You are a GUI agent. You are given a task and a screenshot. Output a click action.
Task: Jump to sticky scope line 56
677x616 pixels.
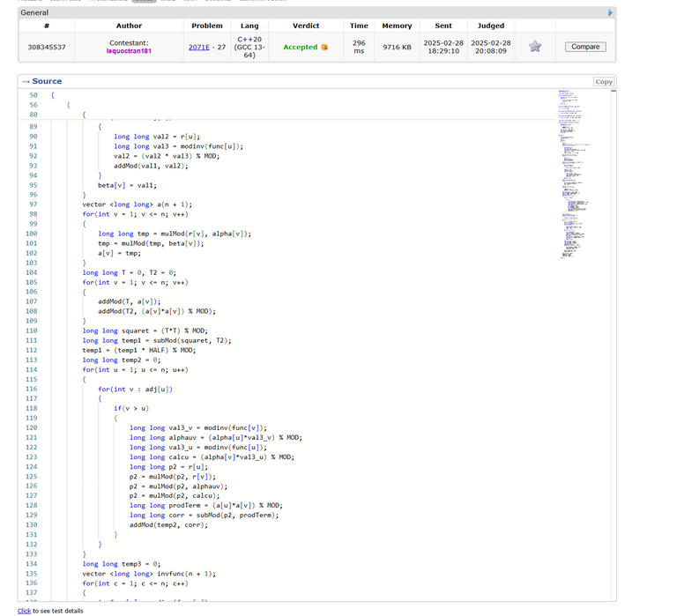coord(33,105)
